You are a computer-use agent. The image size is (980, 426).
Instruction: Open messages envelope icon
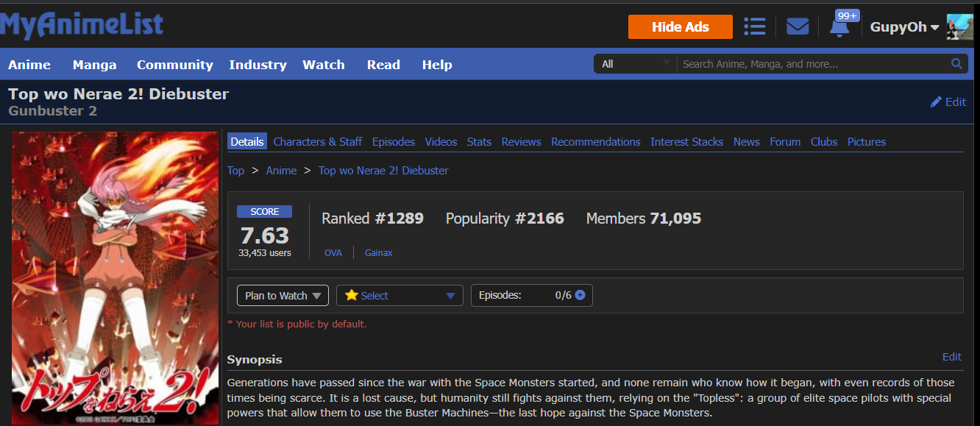(798, 26)
